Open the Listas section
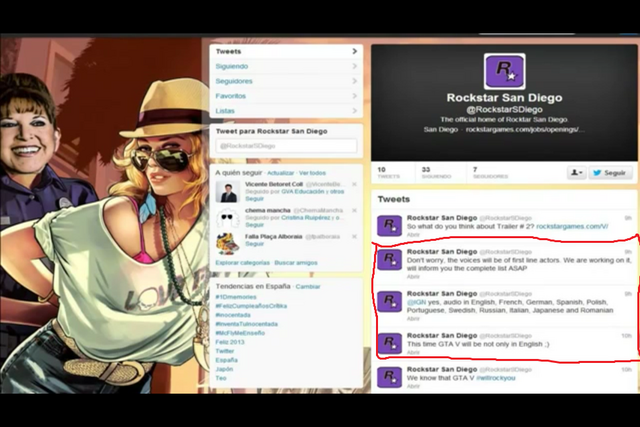This screenshot has height=427, width=640. [x=286, y=110]
